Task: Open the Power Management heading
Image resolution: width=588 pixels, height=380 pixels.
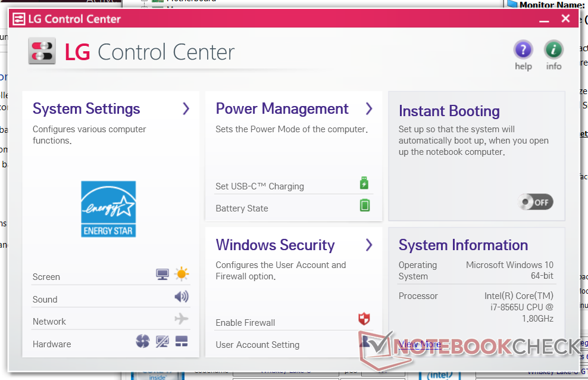Action: [282, 109]
